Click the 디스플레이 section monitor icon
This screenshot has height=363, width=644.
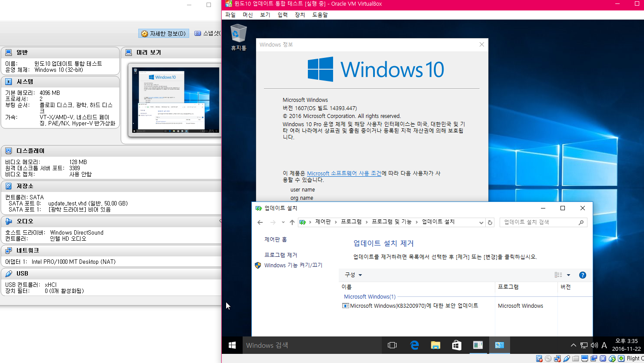(8, 151)
